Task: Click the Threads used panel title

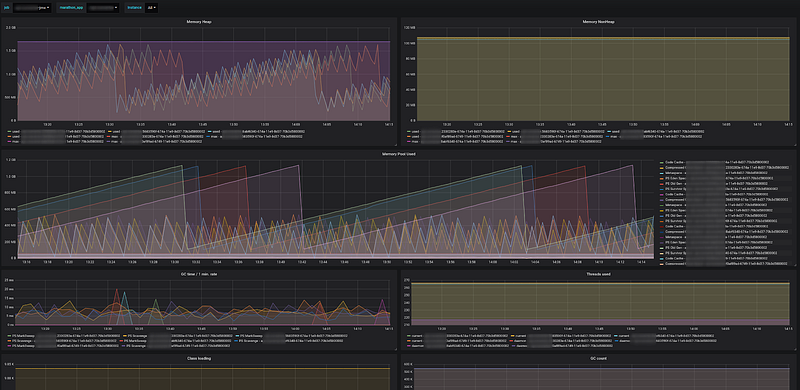Action: [598, 274]
